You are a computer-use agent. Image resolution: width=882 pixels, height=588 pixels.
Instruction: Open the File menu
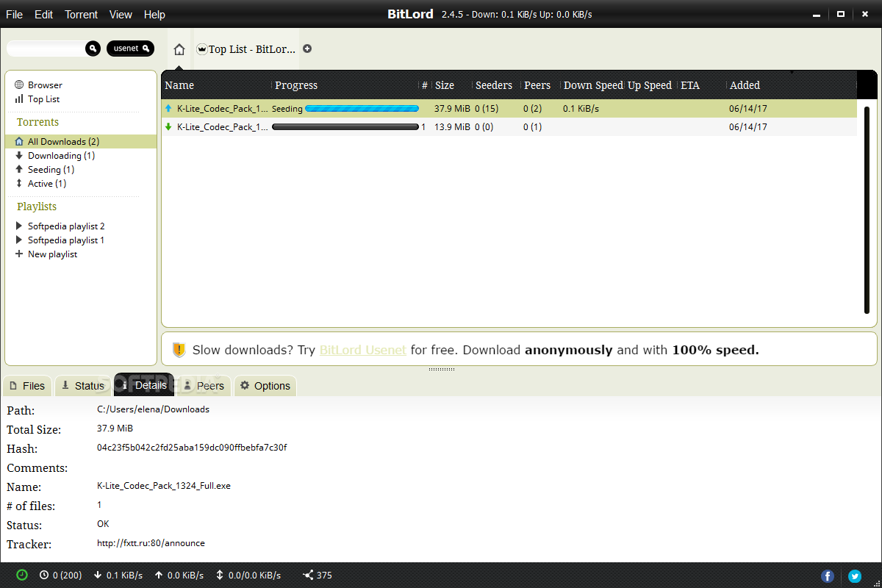tap(14, 14)
